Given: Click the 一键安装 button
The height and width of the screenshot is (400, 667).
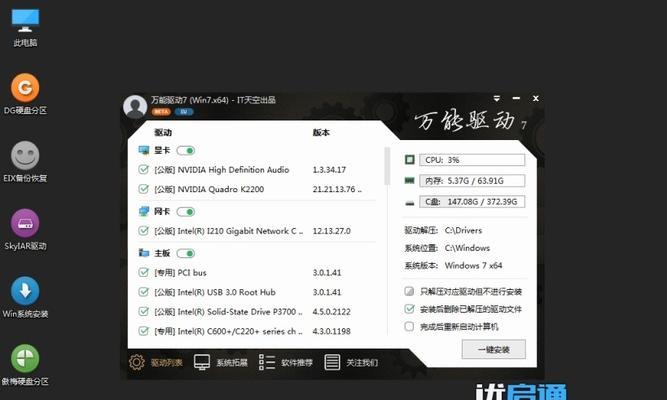Looking at the screenshot, I should click(493, 349).
